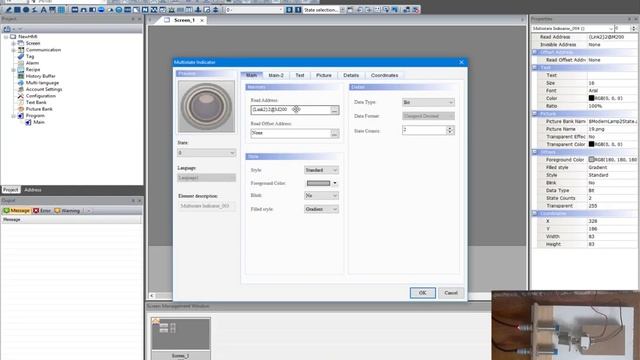
Task: Open the Filled style dropdown
Action: [321, 209]
